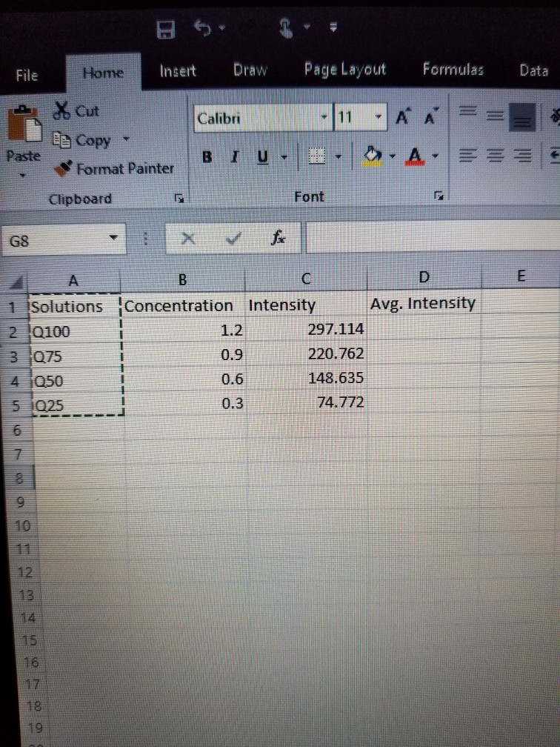Viewport: 560px width, 747px height.
Task: Toggle Underline formatting
Action: pos(262,156)
